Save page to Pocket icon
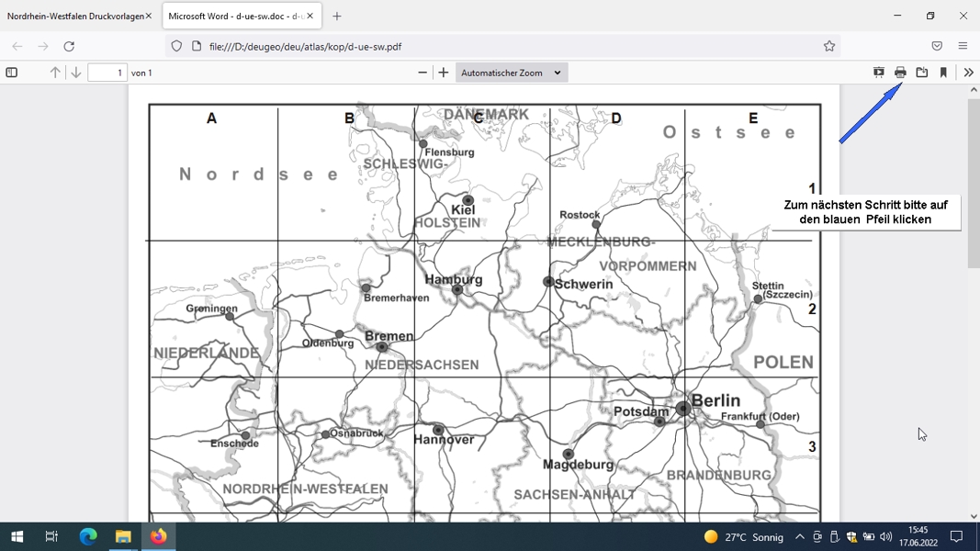This screenshot has width=980, height=551. [x=937, y=46]
